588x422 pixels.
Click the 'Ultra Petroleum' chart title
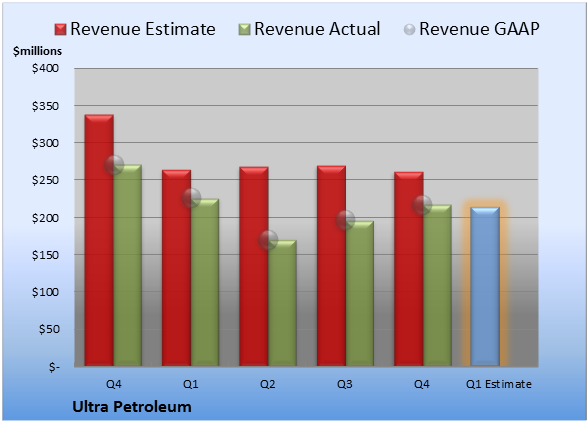[x=132, y=407]
